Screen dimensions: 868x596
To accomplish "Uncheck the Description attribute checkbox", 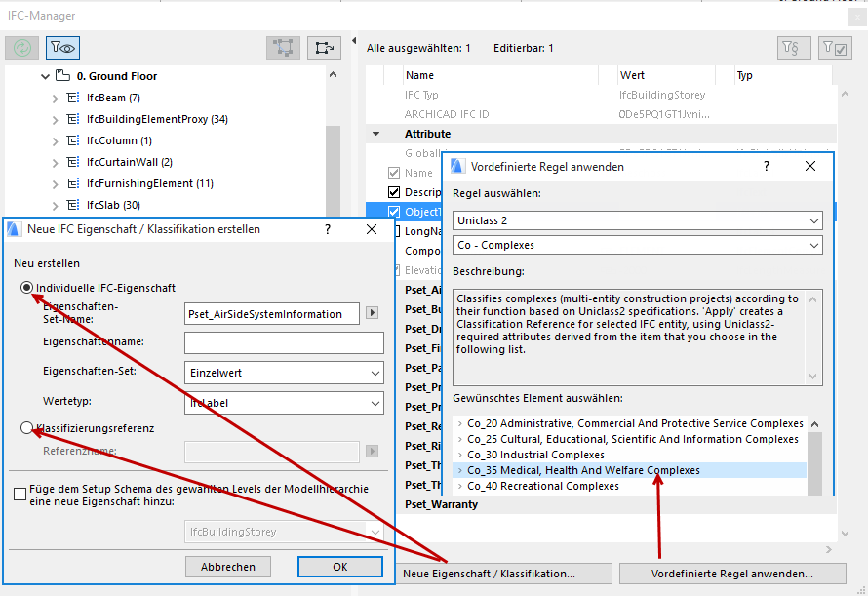I will click(x=394, y=192).
